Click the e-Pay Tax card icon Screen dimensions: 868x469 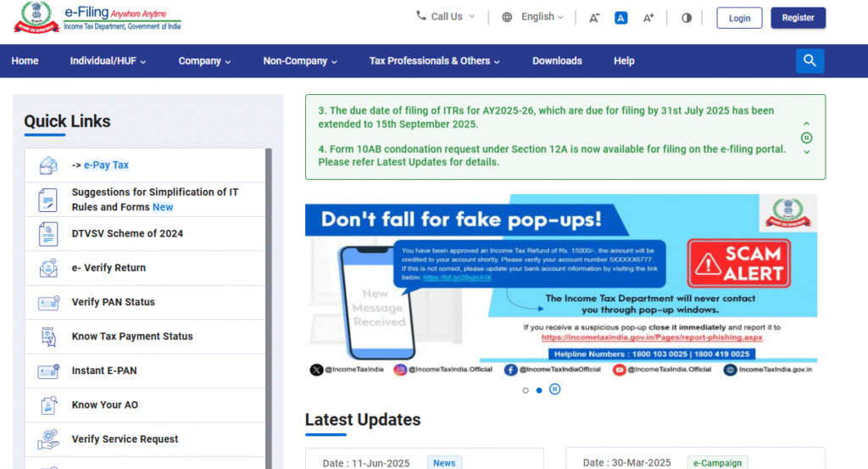(48, 165)
